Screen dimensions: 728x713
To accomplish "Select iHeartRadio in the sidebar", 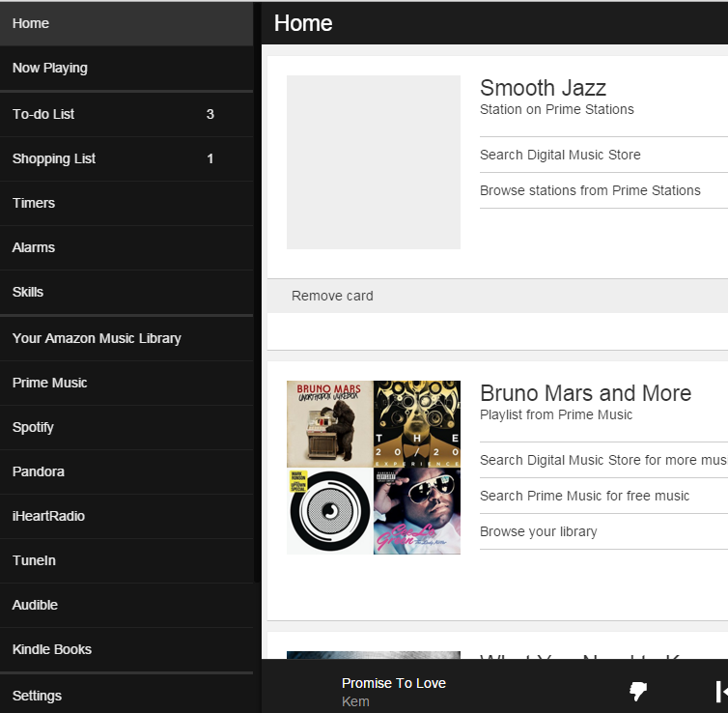I will pyautogui.click(x=126, y=516).
